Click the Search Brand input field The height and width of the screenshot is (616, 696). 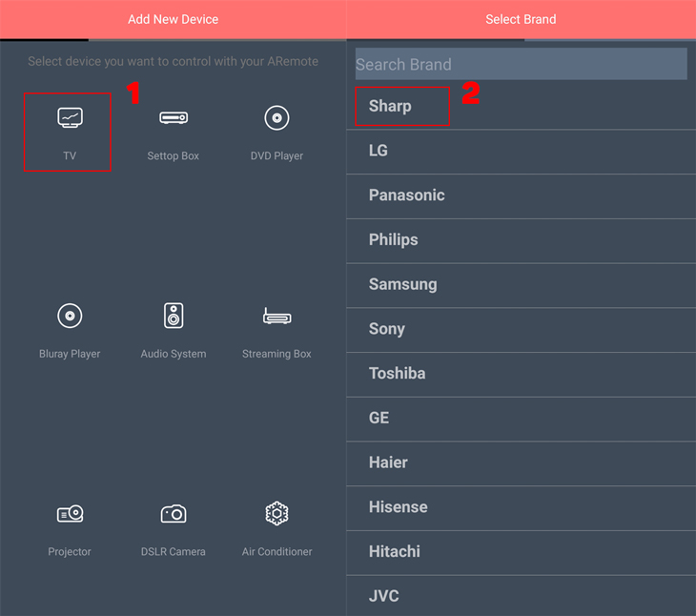[522, 64]
